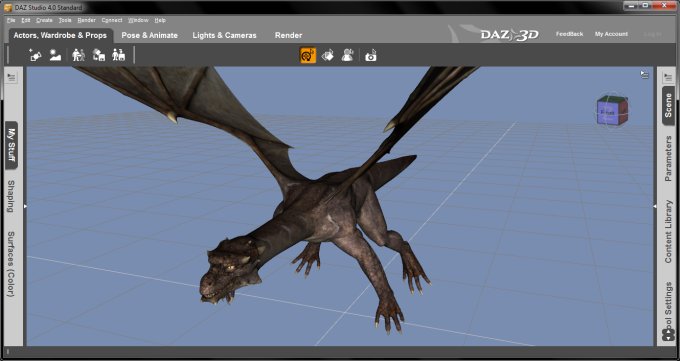The width and height of the screenshot is (680, 361).
Task: Open the Edit menu
Action: 26,20
